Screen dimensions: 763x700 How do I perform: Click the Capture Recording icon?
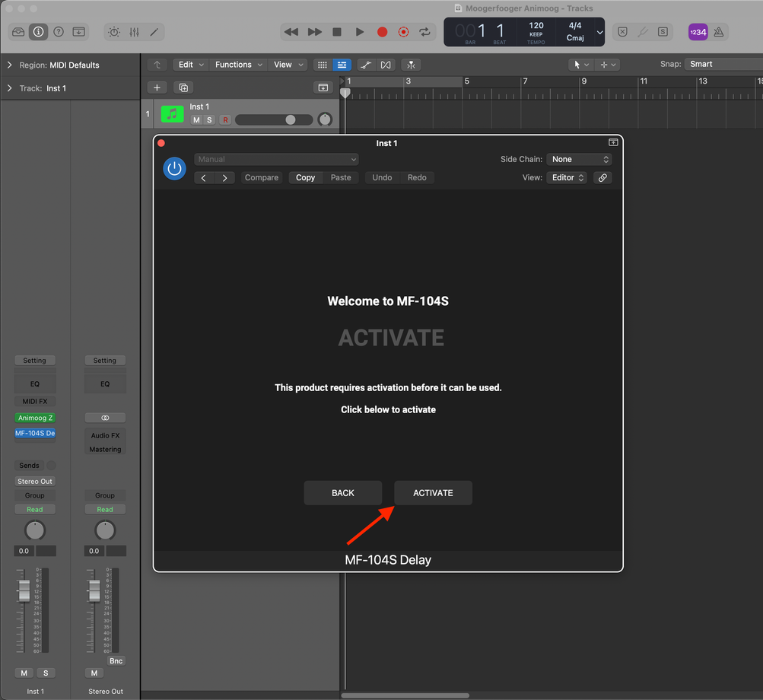[x=403, y=32]
